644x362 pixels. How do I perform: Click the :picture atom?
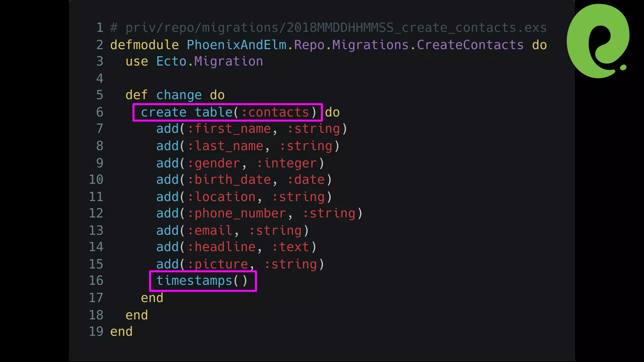(x=218, y=264)
